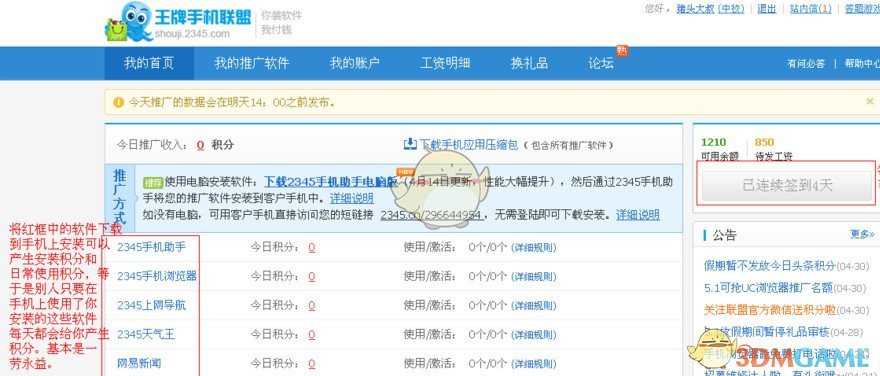Viewport: 880px width, 376px height.
Task: Click the 已连续签到4天 button
Action: 787,186
